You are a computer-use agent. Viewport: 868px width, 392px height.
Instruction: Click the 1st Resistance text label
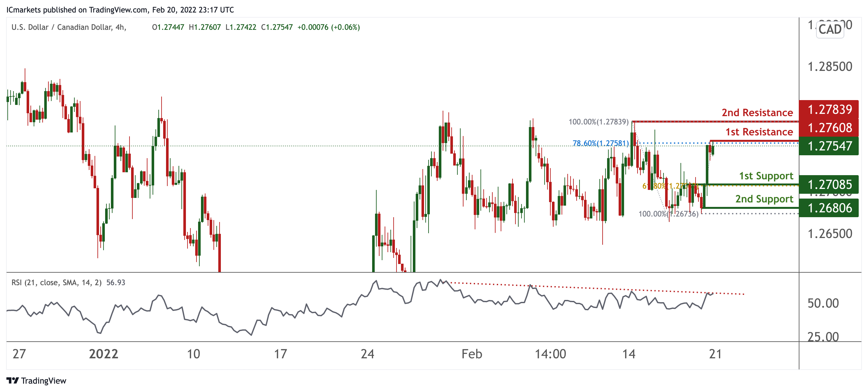pos(759,132)
